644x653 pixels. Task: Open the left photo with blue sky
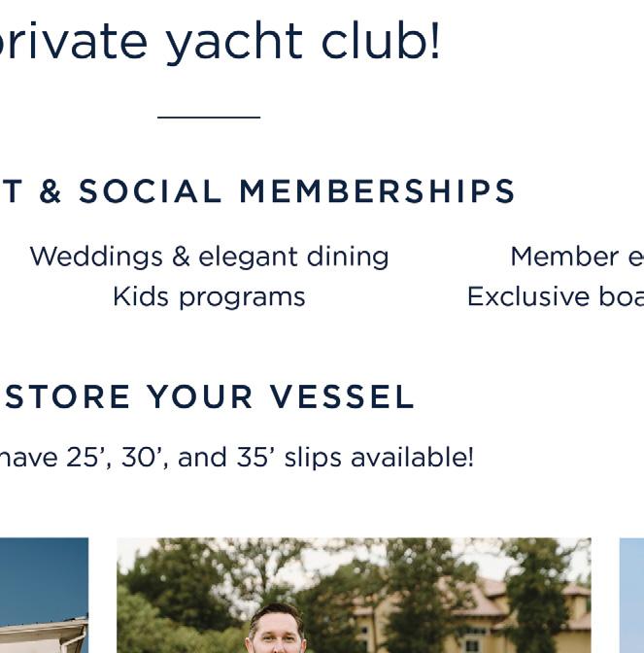tap(44, 595)
